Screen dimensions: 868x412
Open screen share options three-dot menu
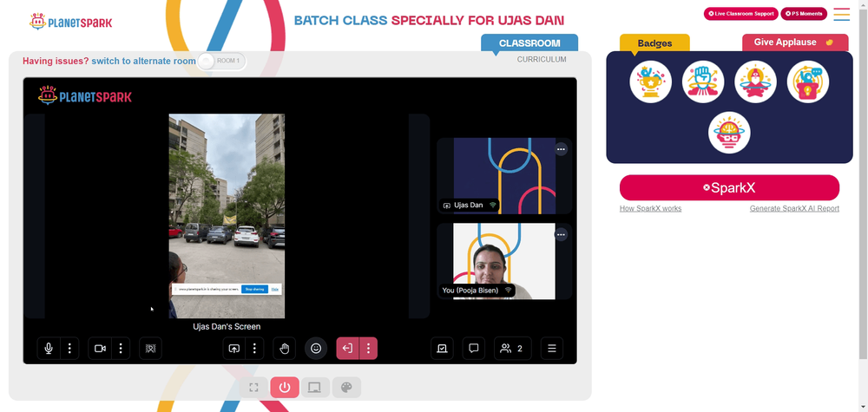pos(254,349)
